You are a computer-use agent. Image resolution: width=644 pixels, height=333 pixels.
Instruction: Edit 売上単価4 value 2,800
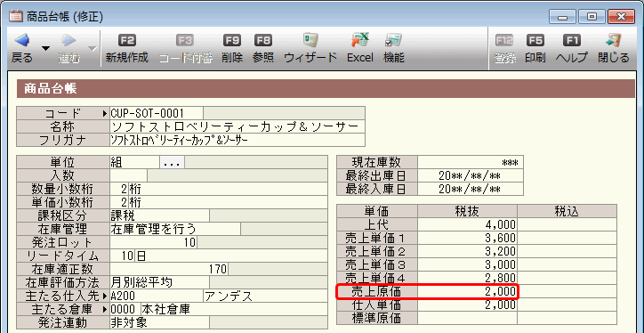tap(467, 278)
